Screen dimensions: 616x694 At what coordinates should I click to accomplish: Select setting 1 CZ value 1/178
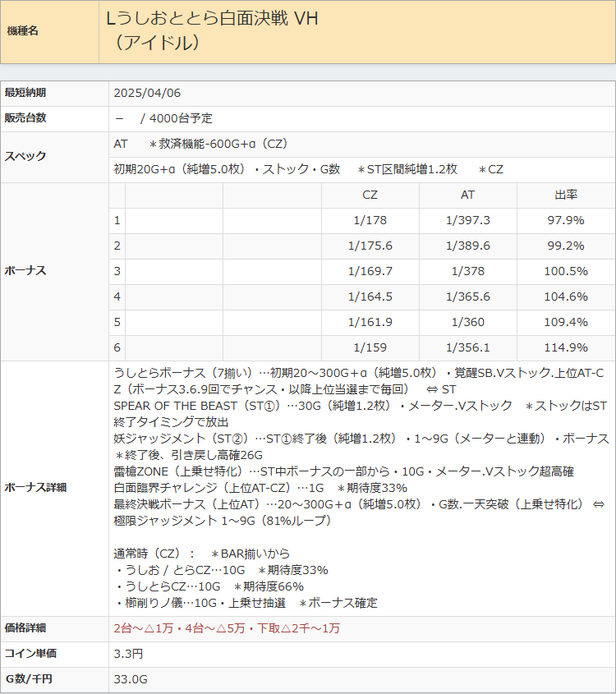click(x=370, y=220)
